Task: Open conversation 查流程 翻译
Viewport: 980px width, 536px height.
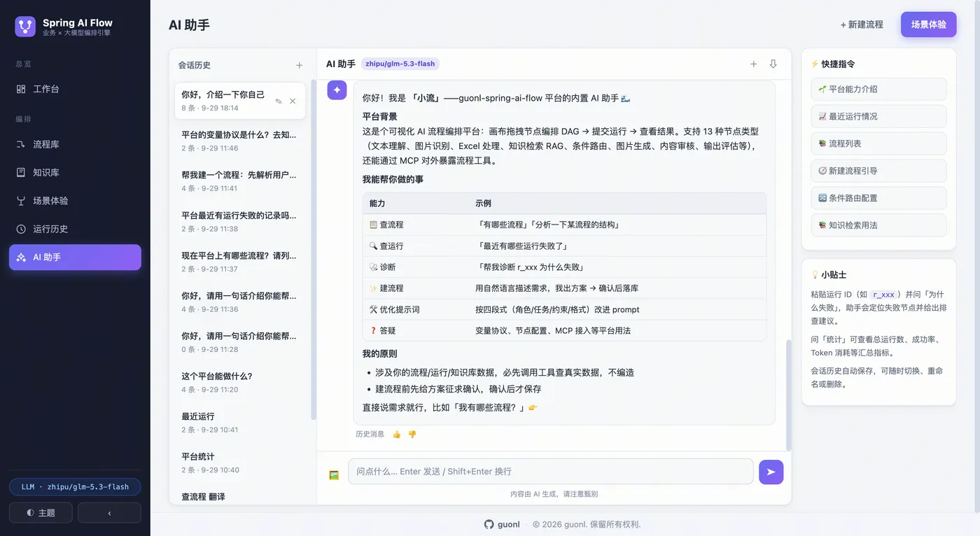Action: pyautogui.click(x=240, y=496)
